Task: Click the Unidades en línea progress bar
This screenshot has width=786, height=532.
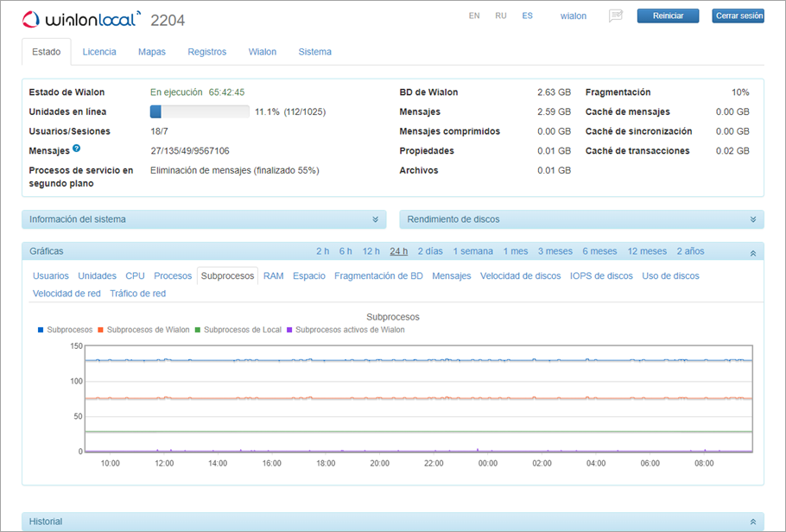Action: (200, 111)
